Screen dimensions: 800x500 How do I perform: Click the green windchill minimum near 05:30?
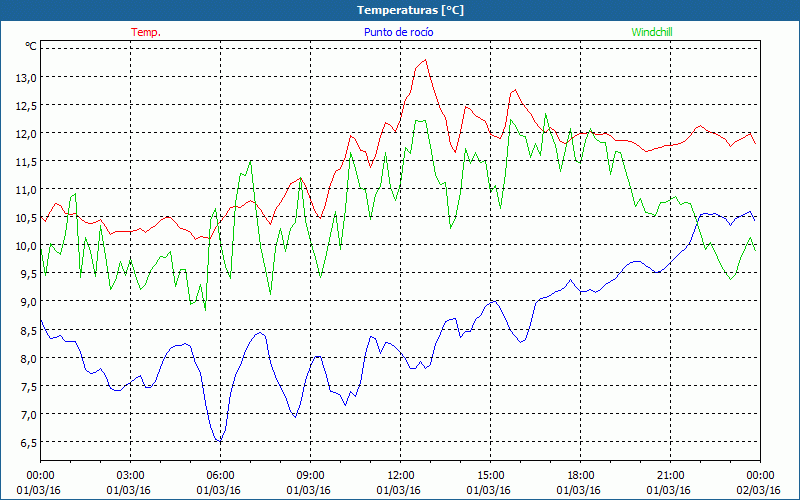(x=205, y=309)
